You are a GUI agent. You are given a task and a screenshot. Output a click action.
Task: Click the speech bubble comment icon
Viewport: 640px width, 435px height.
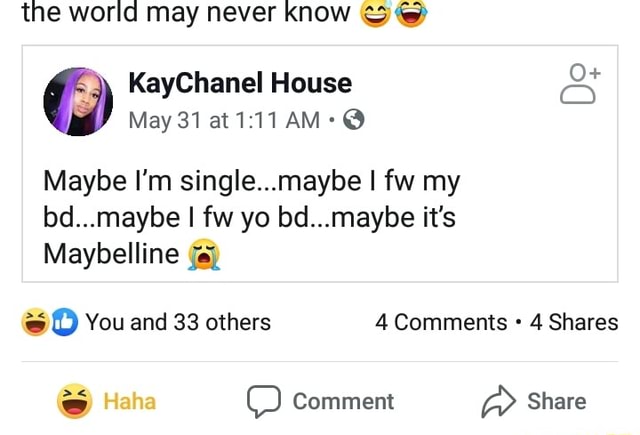coord(263,401)
